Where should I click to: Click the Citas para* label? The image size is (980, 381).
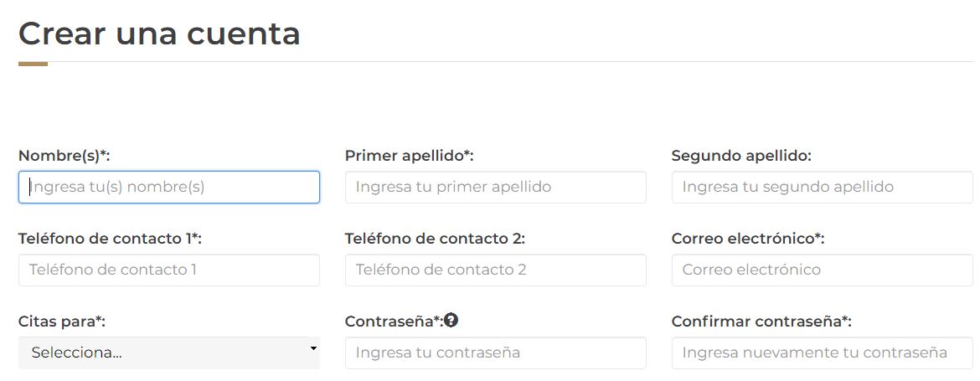point(62,321)
